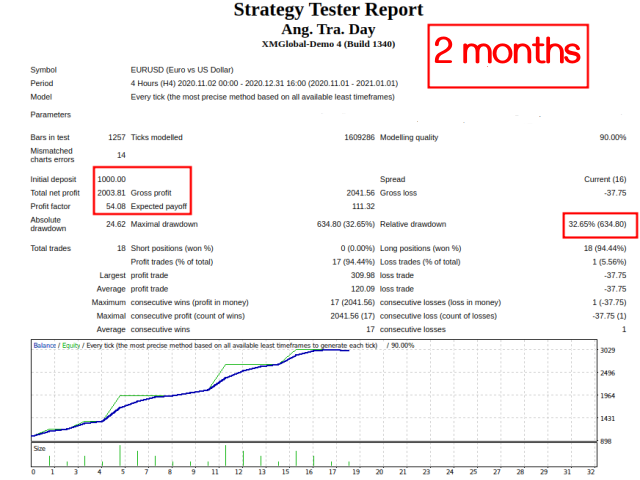Select Average profit trade value 120.09
Image resolution: width=640 pixels, height=480 pixels.
(x=363, y=289)
